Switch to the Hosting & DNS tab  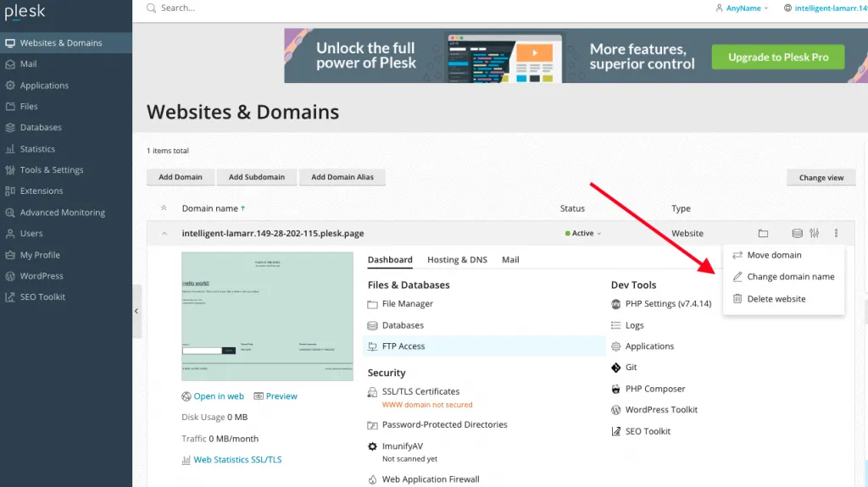(457, 259)
